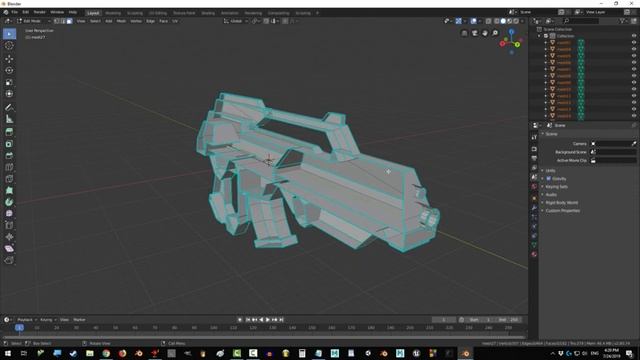Choose the Extrude Region tool
Viewport: 640px width, 360px height.
coord(9,132)
